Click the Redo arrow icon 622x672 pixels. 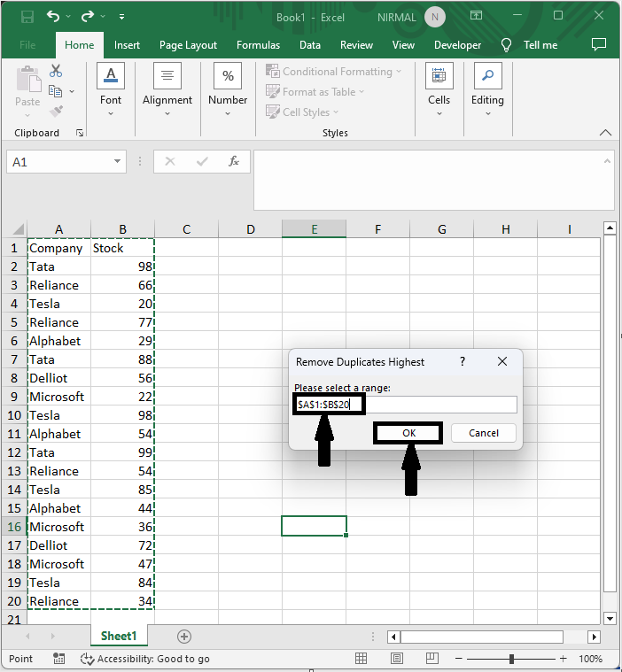[x=88, y=17]
